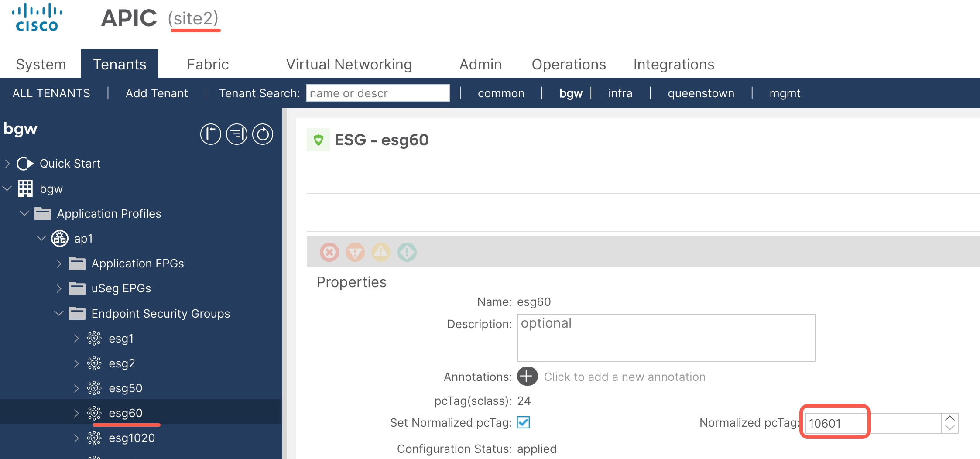Open the Operations tab
980x459 pixels.
(x=569, y=64)
